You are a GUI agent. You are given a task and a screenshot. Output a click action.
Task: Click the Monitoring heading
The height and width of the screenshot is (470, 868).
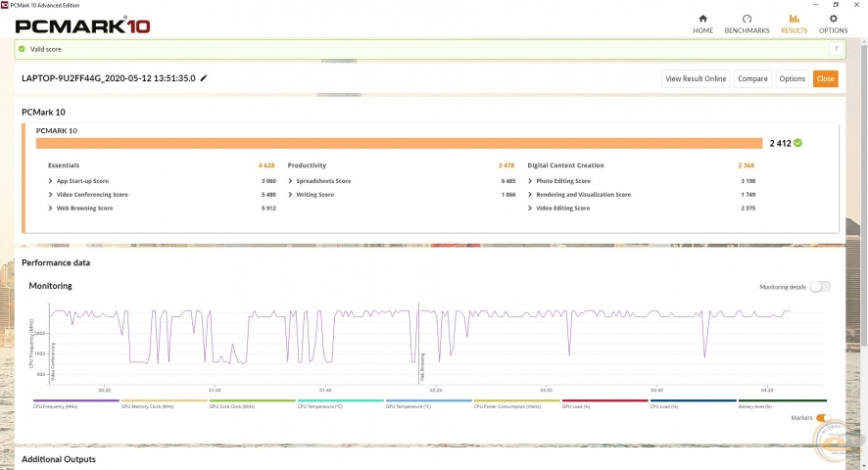[x=50, y=286]
